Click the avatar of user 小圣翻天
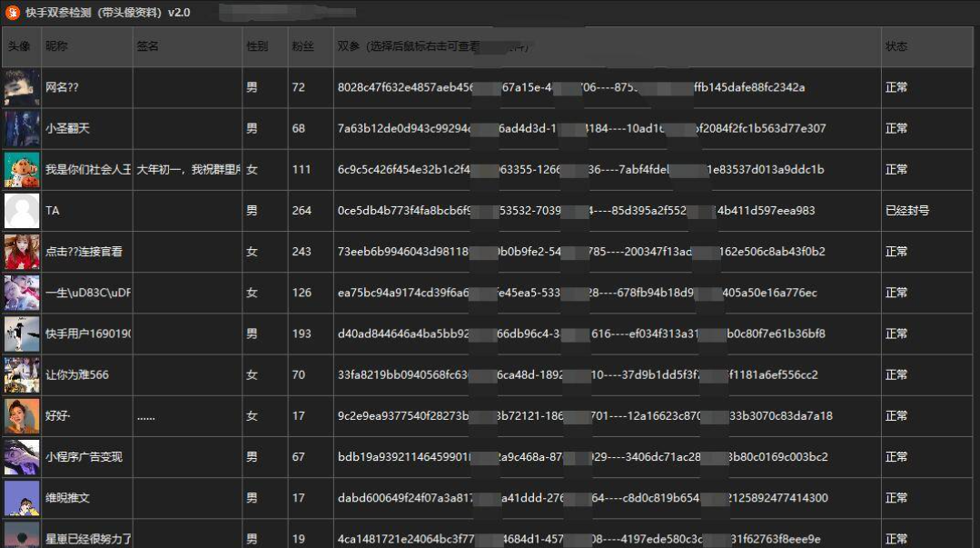 (x=22, y=128)
